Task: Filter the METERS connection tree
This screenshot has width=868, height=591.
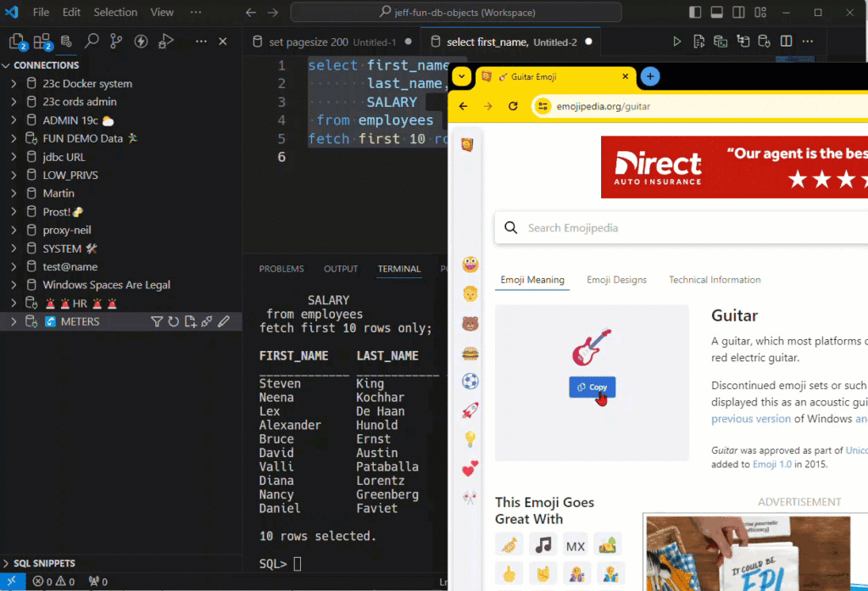Action: click(157, 321)
